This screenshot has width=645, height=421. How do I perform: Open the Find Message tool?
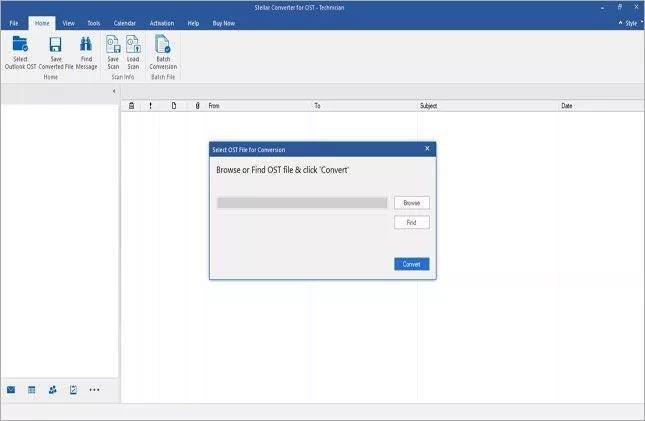87,46
